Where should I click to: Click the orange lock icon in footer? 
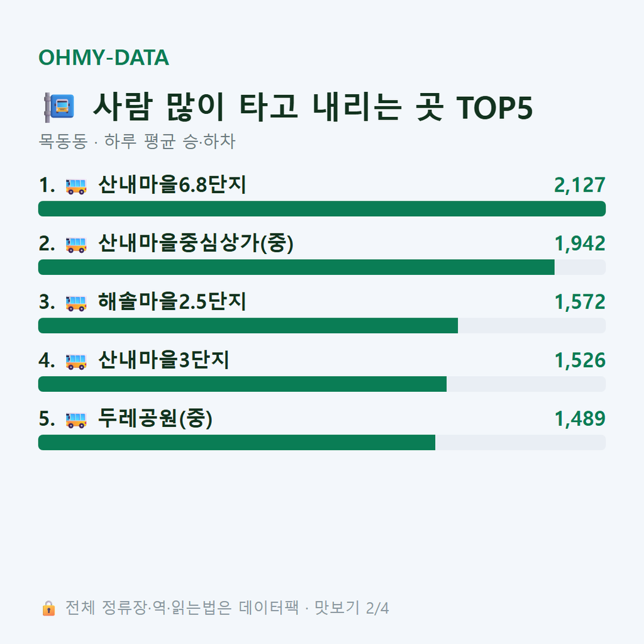pos(48,608)
